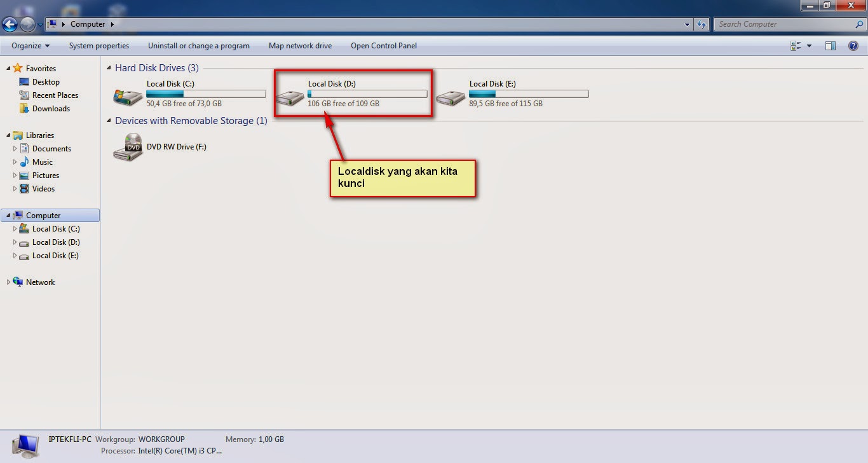Select the DVD RW Drive (F:) icon
The width and height of the screenshot is (868, 463).
point(128,147)
